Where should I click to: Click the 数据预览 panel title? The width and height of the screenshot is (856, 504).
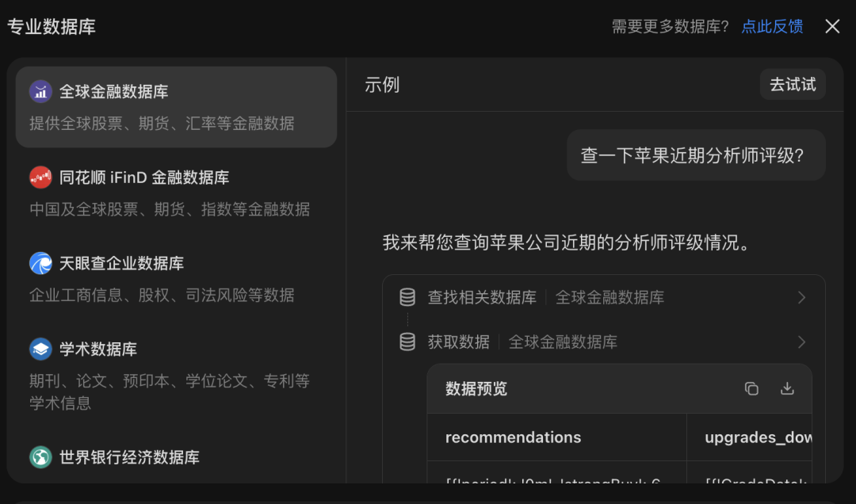point(476,388)
